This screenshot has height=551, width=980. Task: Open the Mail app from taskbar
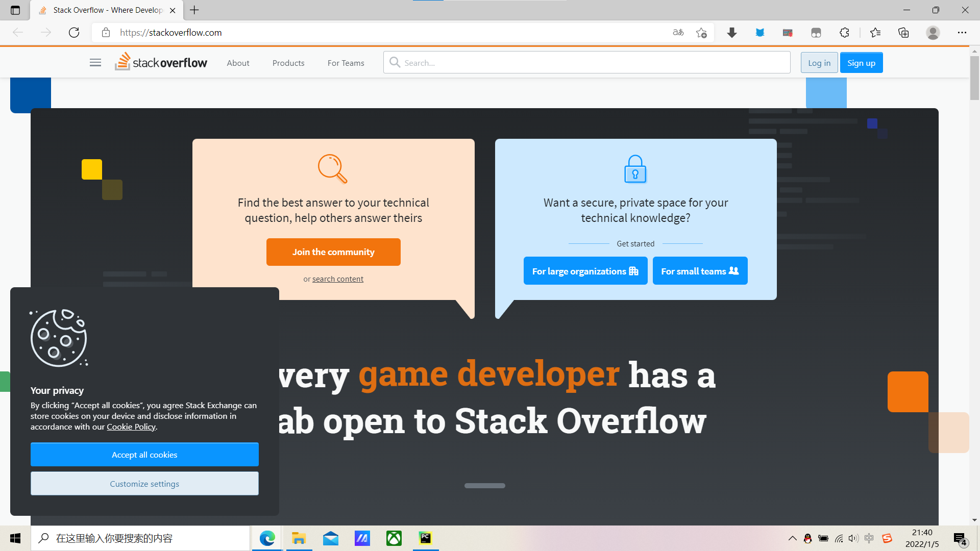[331, 538]
